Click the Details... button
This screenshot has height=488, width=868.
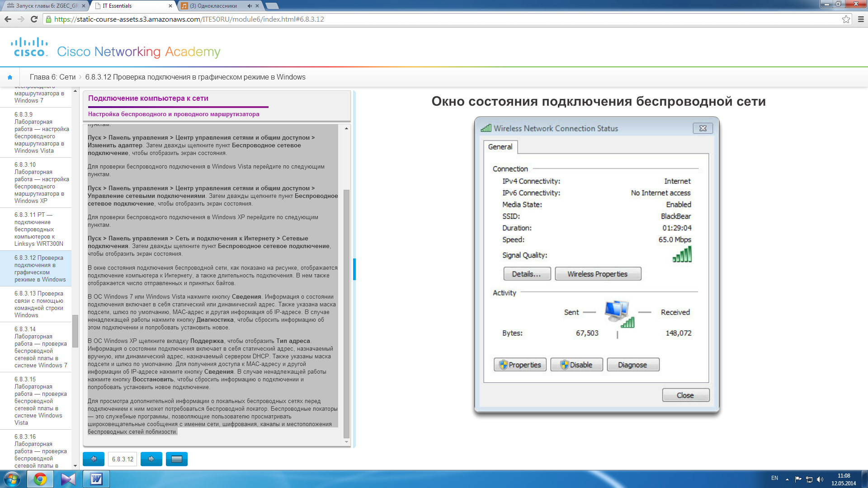tap(527, 274)
